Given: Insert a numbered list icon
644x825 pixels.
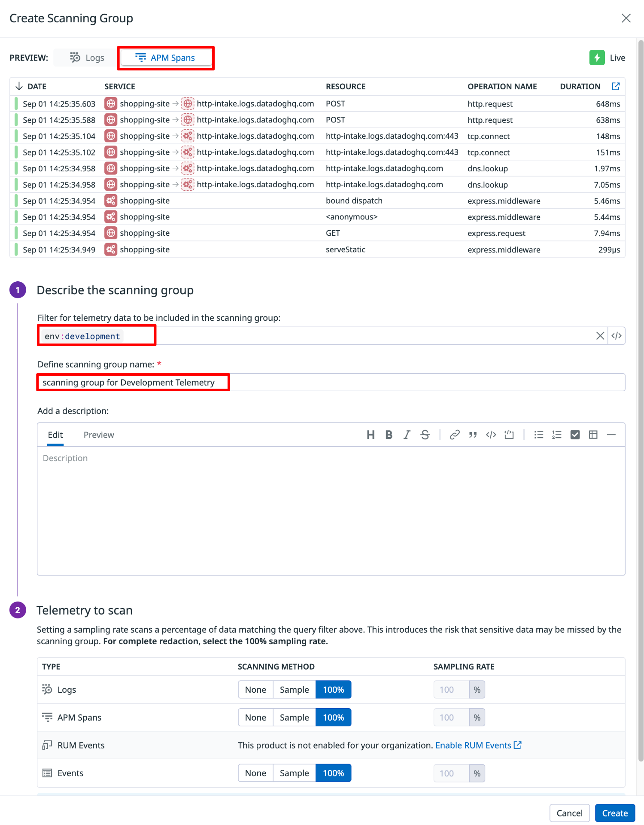Looking at the screenshot, I should click(557, 435).
